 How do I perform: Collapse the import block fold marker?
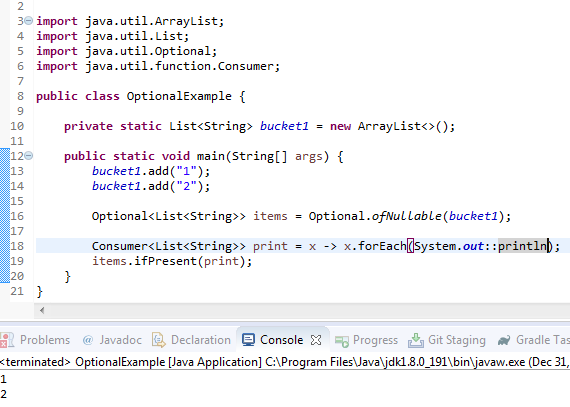(29, 21)
